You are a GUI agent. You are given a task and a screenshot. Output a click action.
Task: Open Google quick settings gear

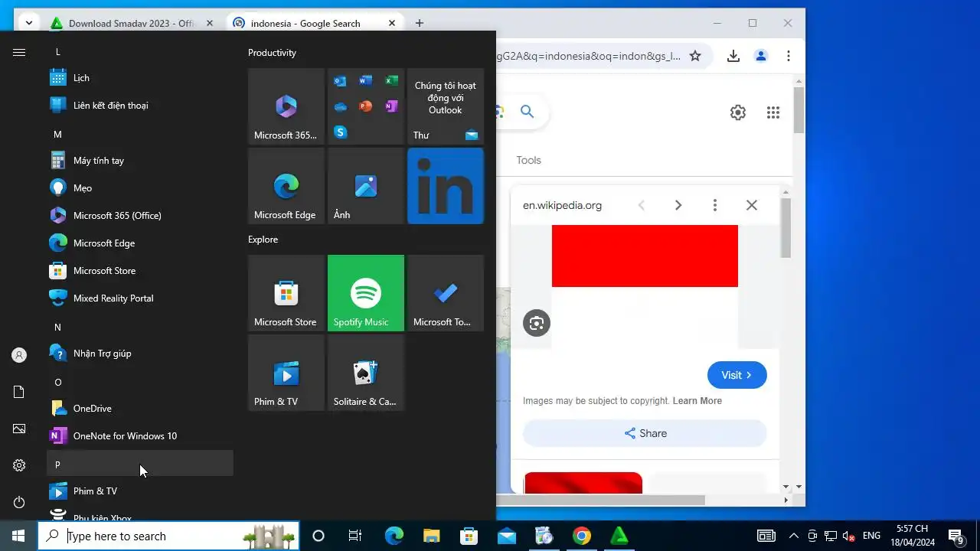(738, 112)
